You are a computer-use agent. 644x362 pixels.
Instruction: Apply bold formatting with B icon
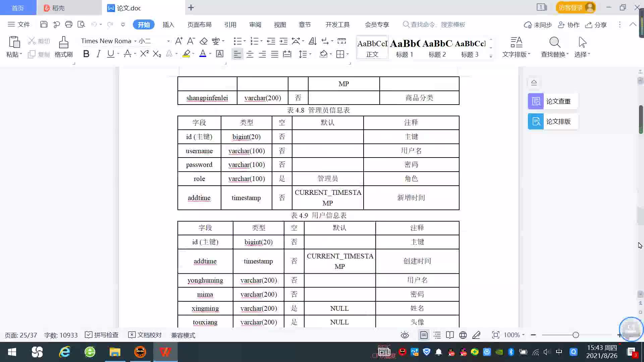(86, 54)
